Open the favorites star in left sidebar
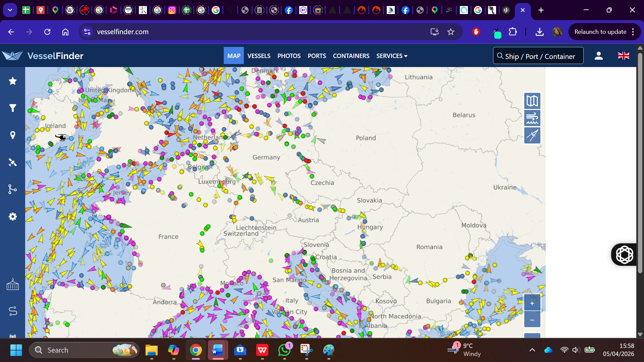Screen dimensions: 644x362 pos(13,81)
